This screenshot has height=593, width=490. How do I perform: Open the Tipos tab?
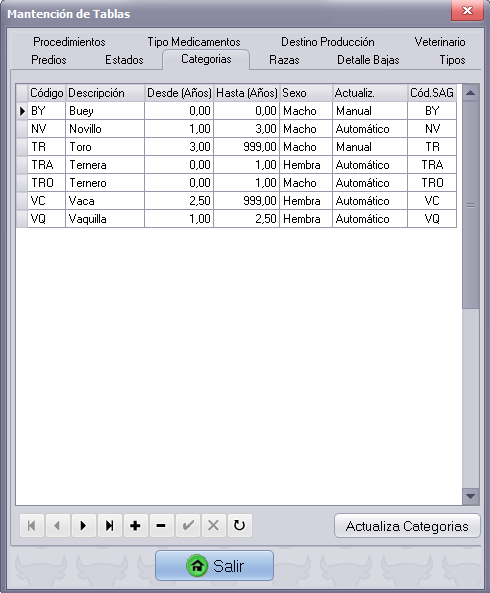(x=452, y=60)
